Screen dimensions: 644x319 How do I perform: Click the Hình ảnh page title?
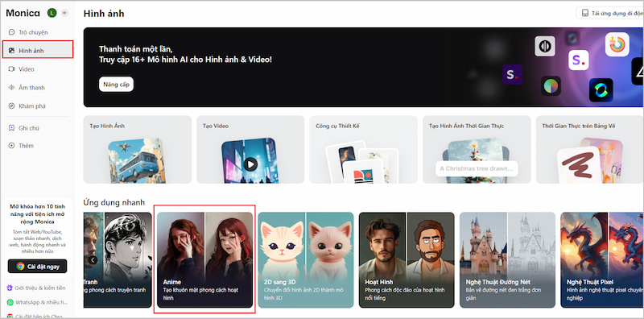click(x=104, y=14)
